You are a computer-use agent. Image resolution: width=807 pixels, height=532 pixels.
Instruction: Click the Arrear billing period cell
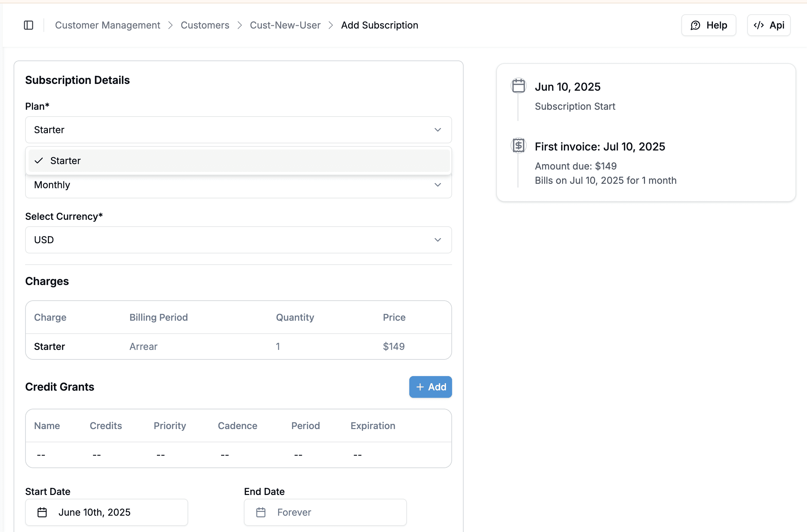[143, 347]
